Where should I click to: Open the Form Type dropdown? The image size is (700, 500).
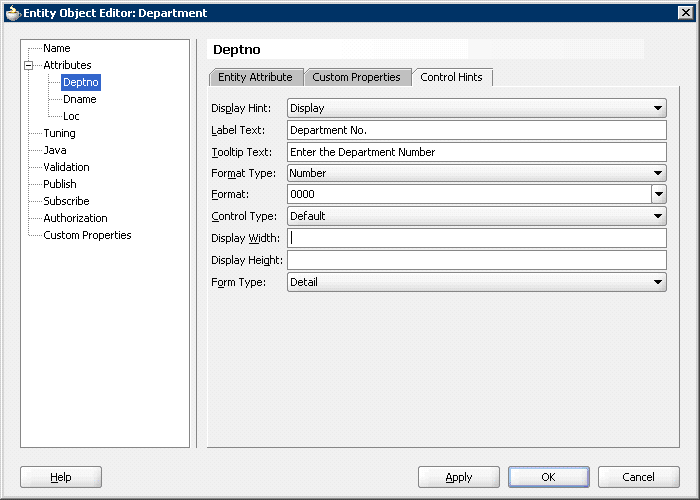(658, 282)
